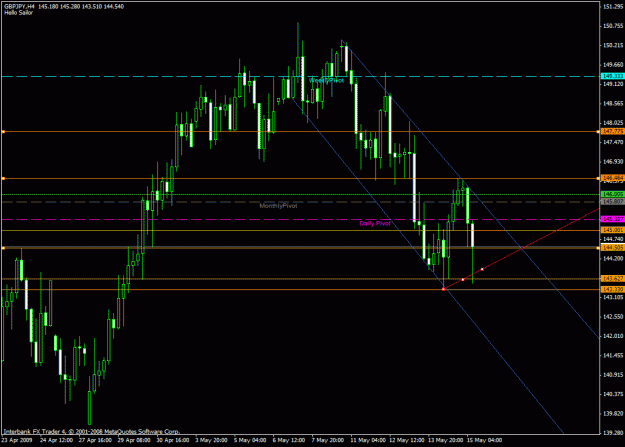Click the 139.820 price axis value

[613, 414]
